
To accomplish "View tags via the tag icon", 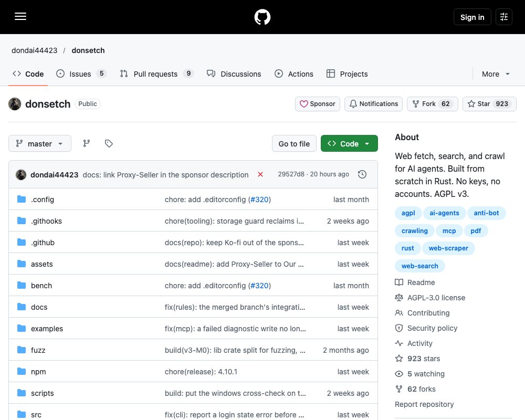I will tap(109, 144).
